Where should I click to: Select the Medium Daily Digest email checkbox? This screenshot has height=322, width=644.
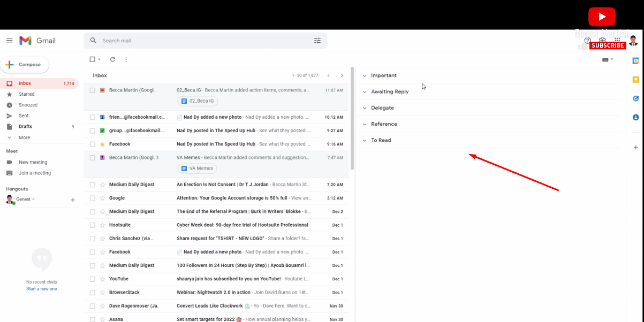[x=93, y=185]
